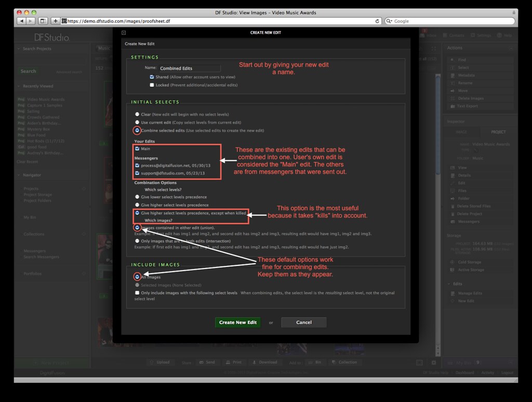Click the Text Export action icon
The width and height of the screenshot is (532, 402).
click(x=453, y=106)
